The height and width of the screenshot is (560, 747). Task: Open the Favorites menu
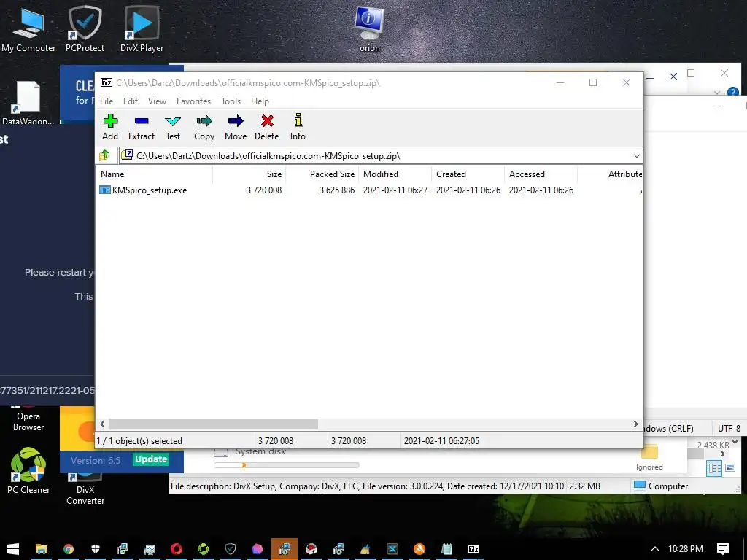tap(193, 101)
